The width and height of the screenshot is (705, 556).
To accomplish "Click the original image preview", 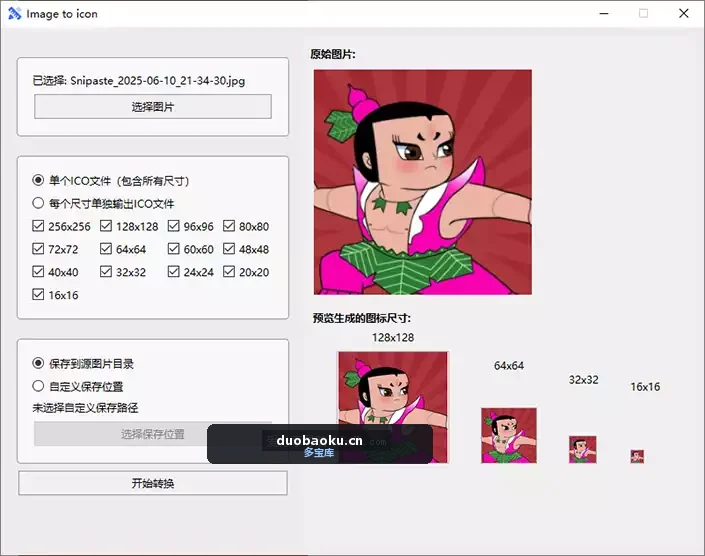I will click(x=423, y=182).
